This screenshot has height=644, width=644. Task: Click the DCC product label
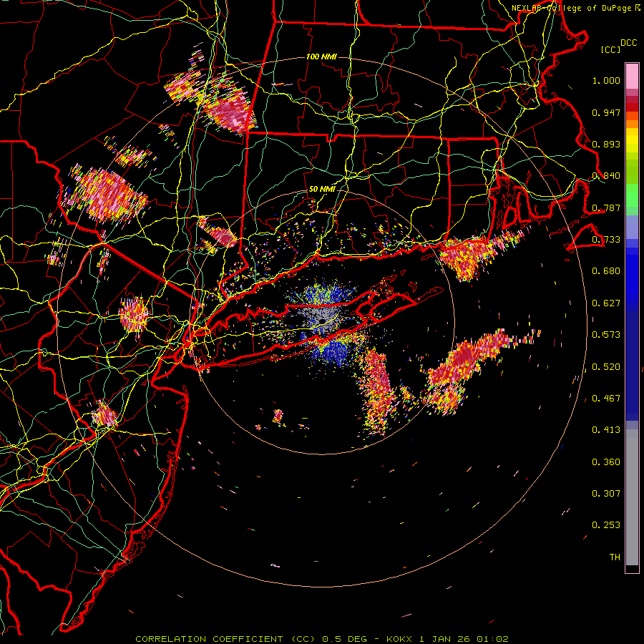[628, 43]
